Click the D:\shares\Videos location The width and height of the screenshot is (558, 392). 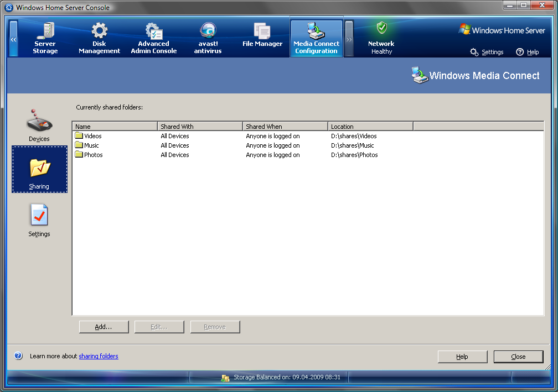coord(354,136)
